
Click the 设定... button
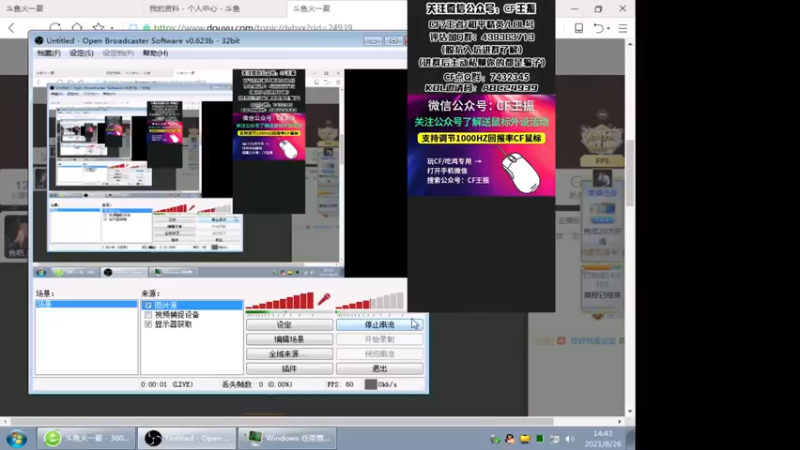pyautogui.click(x=289, y=325)
